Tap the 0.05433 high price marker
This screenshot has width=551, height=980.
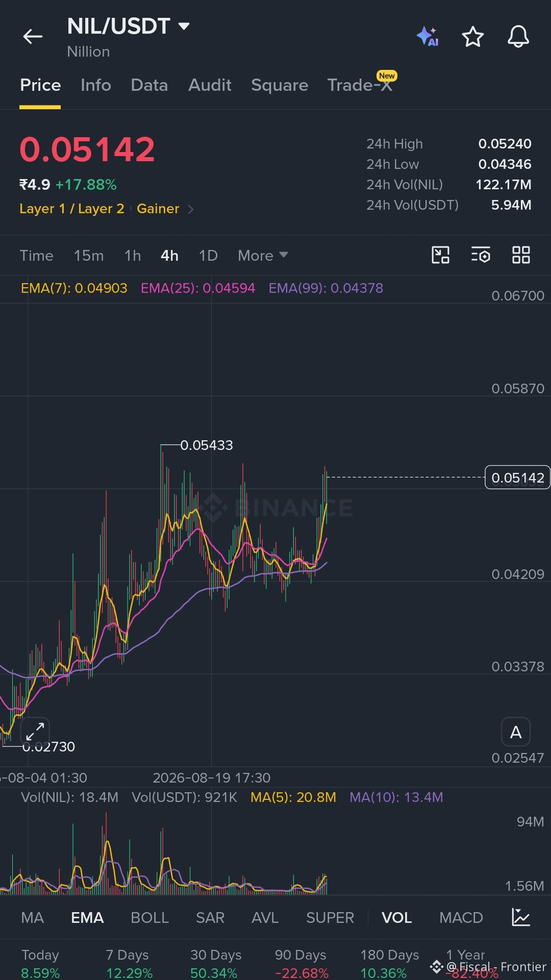[x=207, y=445]
